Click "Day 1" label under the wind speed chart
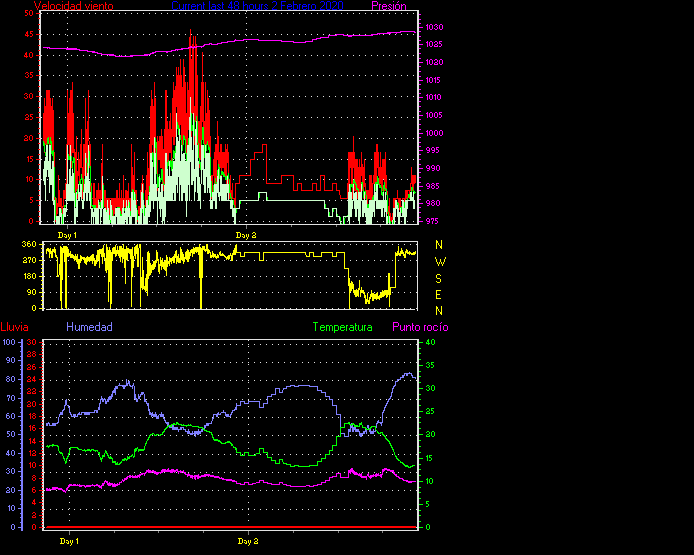 pos(67,235)
